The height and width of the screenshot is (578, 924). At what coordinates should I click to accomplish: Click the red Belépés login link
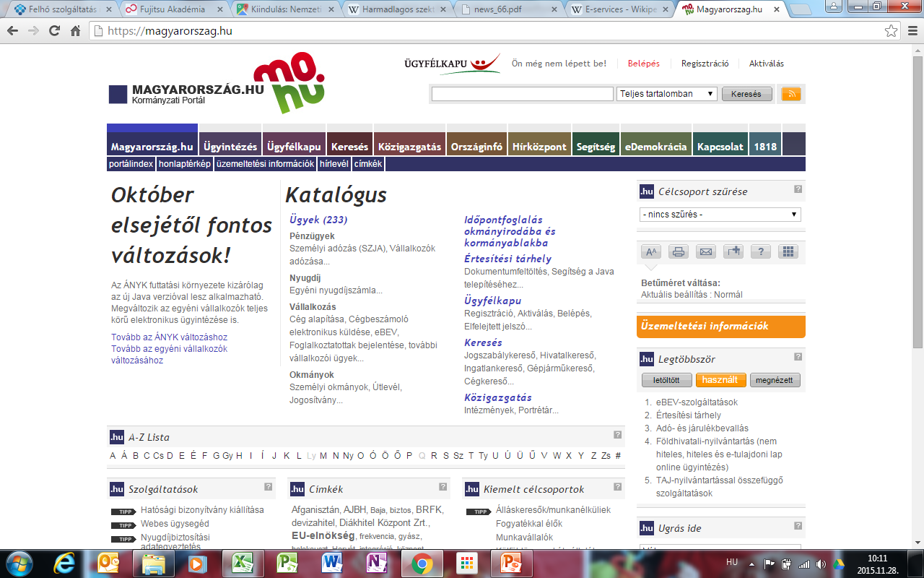[x=644, y=64]
